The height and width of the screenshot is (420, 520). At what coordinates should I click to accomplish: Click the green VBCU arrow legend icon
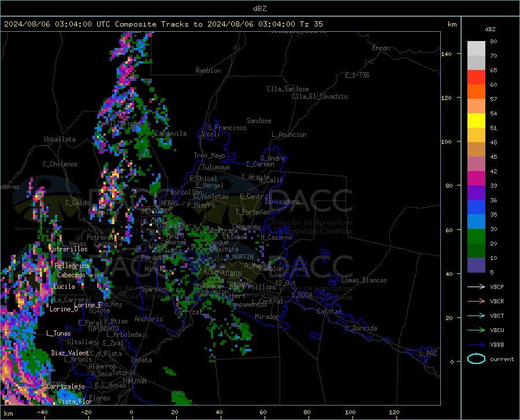pyautogui.click(x=476, y=330)
